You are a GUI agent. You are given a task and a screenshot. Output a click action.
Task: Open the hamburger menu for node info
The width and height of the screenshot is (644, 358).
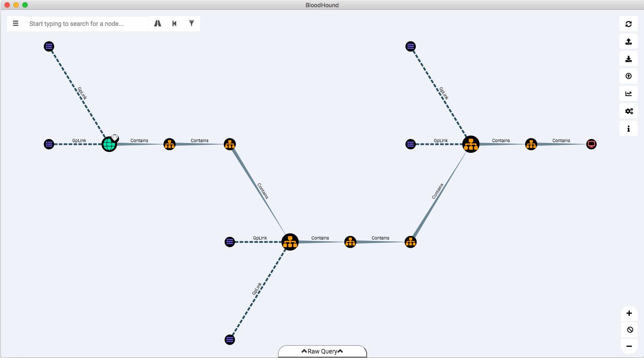tap(16, 24)
